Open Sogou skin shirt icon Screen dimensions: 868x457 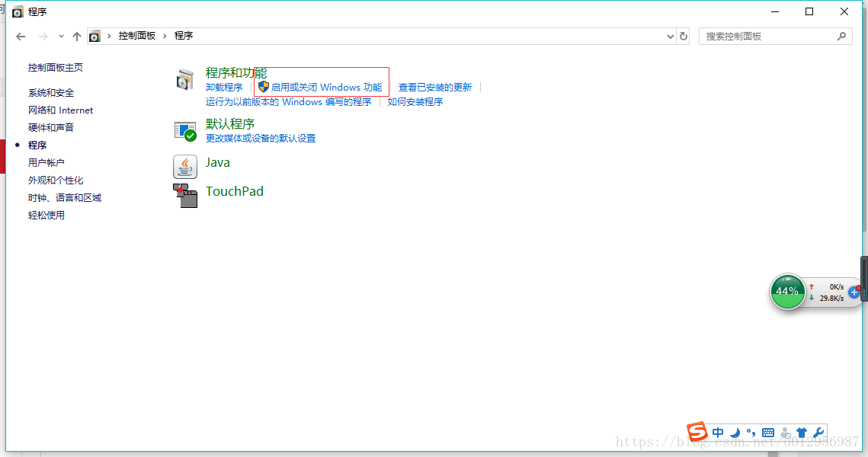click(x=801, y=433)
